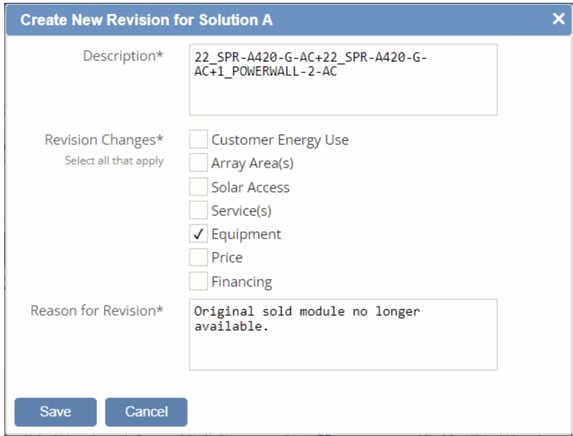Click the Customer Energy Use label text
Screen dimensions: 573x436
[x=280, y=140]
